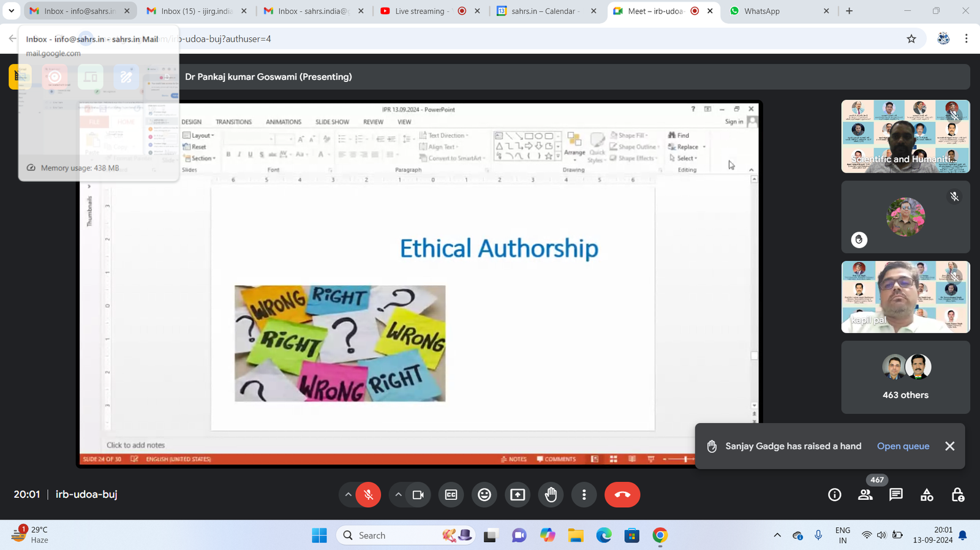Open the ANIMATIONS ribbon tab
Image resolution: width=980 pixels, height=550 pixels.
(284, 122)
